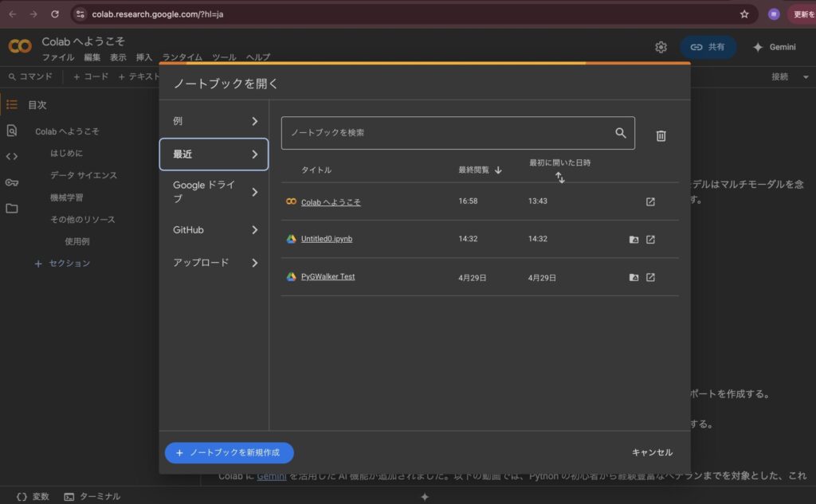Open the Colab へようこそ notebook link
Viewport: 816px width, 504px height.
331,201
